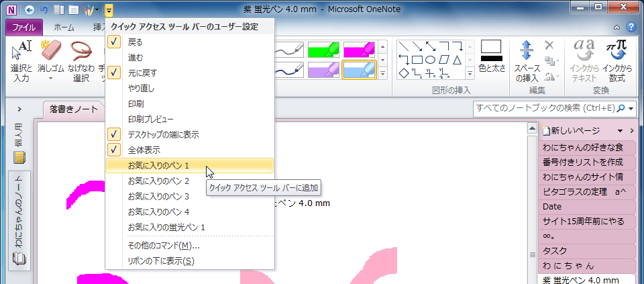Open OneNote Help question mark icon

(x=631, y=28)
